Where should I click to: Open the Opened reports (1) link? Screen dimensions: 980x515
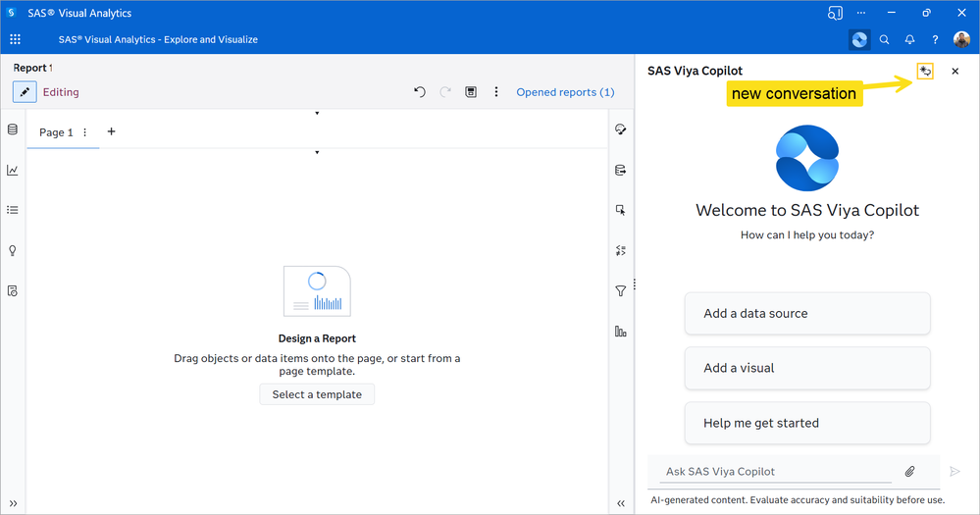pyautogui.click(x=565, y=92)
